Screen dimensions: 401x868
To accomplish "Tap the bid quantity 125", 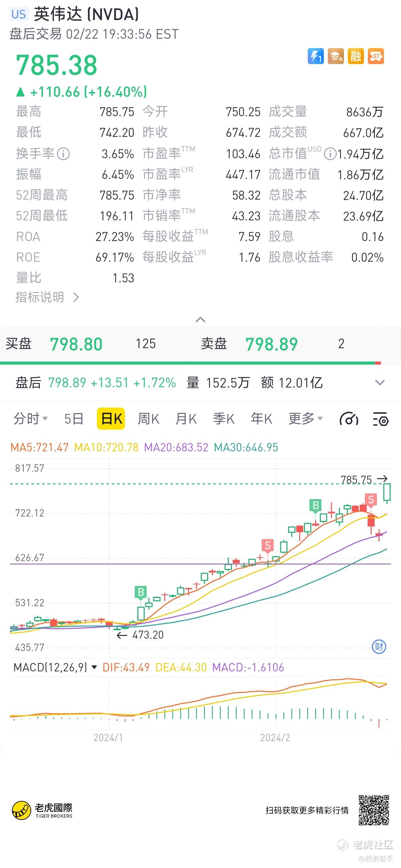I will point(146,344).
